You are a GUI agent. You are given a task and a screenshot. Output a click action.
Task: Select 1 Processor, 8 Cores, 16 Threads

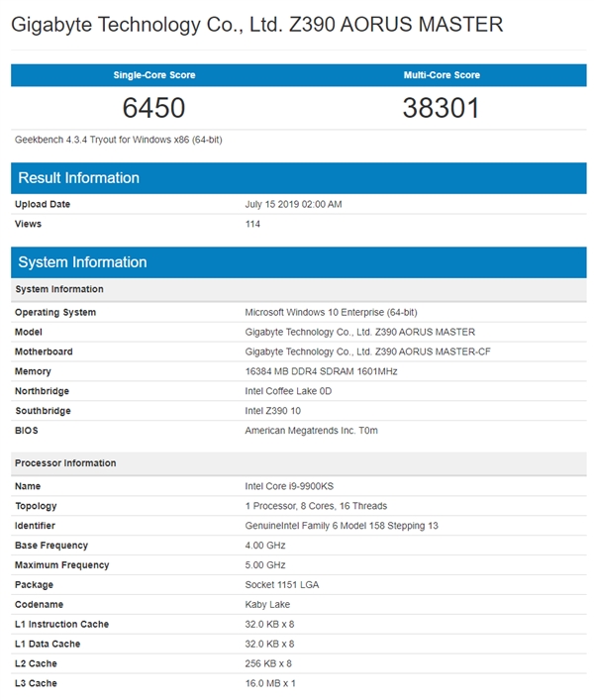[316, 506]
